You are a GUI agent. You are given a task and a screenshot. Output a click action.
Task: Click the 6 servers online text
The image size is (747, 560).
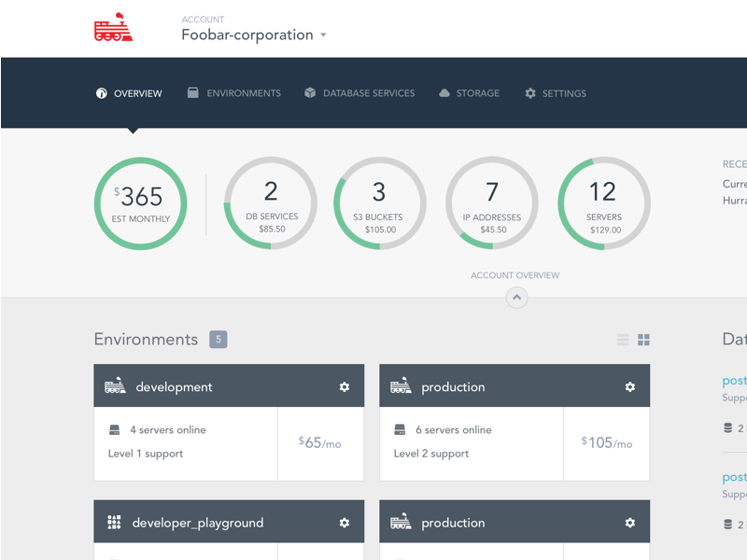pyautogui.click(x=454, y=430)
